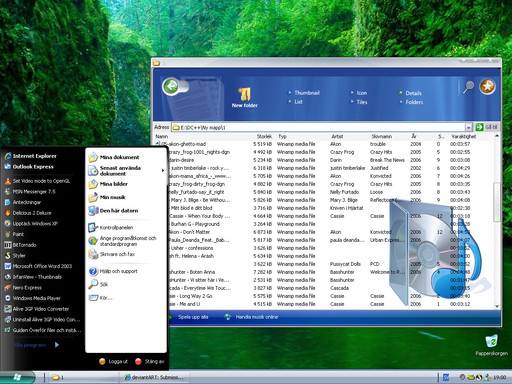512x384 pixels.
Task: Launch Nero Express from Start menu
Action: coord(23,288)
